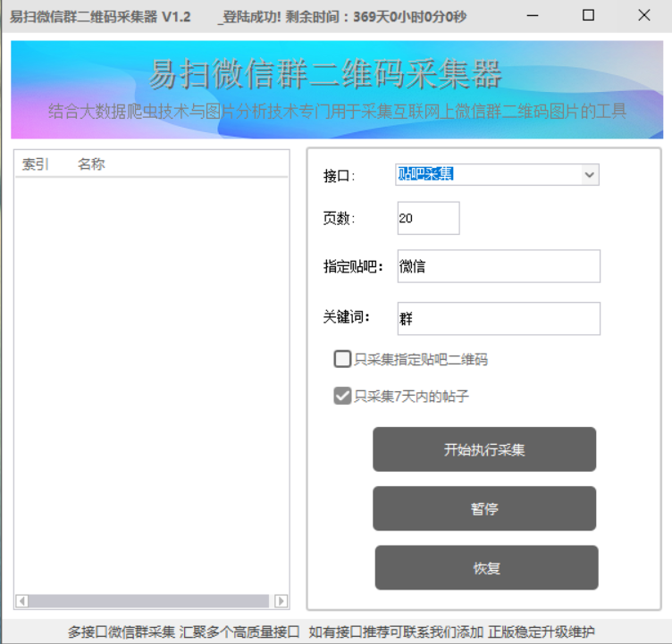The image size is (672, 644).
Task: Click the 恢复 resume button
Action: 486,568
